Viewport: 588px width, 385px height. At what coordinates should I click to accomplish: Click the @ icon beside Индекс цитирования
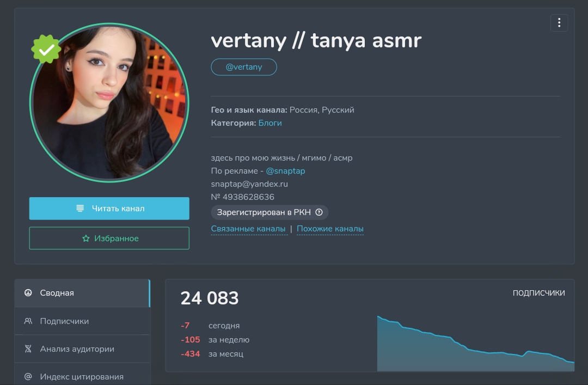[x=28, y=377]
